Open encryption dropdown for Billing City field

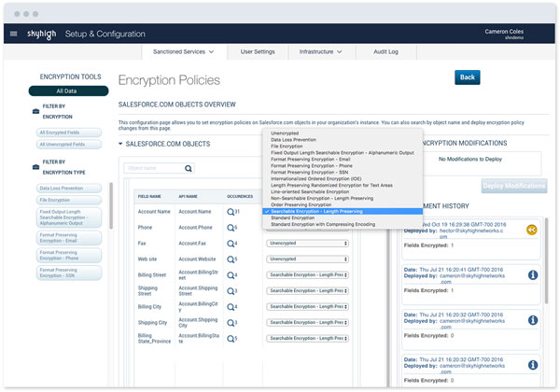(x=307, y=306)
